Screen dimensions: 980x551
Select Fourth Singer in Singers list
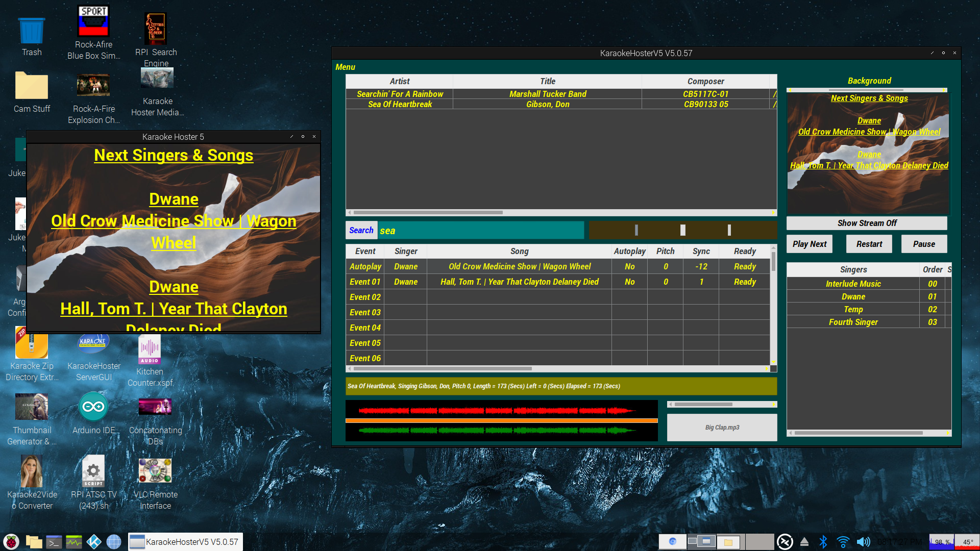[853, 322]
